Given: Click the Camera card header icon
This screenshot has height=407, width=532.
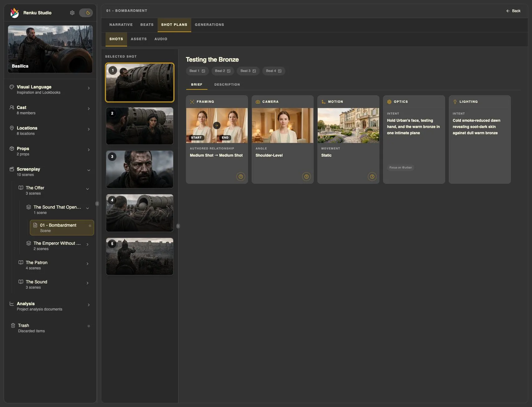Looking at the screenshot, I should (258, 102).
